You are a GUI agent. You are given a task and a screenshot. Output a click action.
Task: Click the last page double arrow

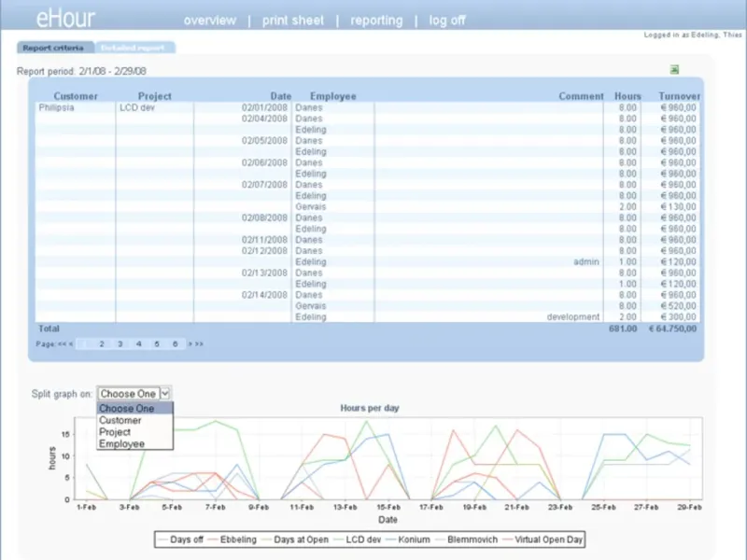coord(199,344)
